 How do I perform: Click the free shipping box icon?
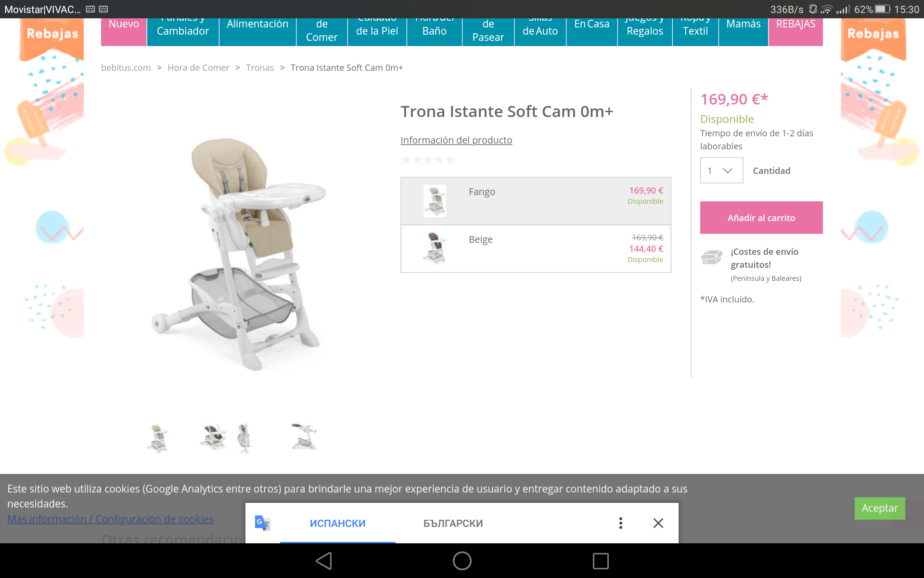pyautogui.click(x=712, y=257)
